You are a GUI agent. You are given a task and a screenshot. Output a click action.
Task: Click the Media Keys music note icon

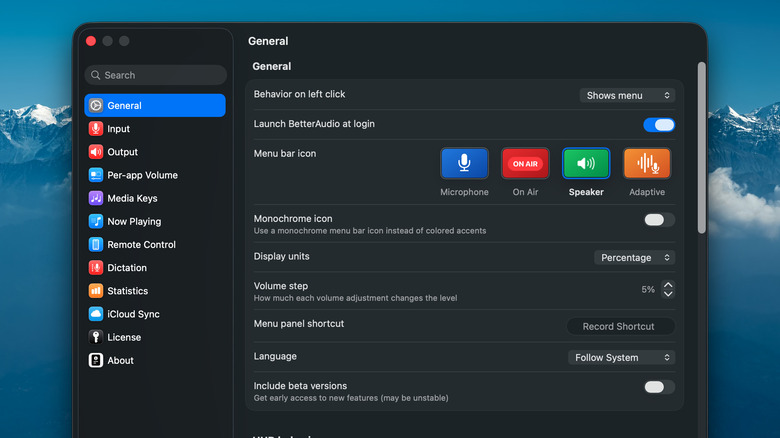pos(96,198)
